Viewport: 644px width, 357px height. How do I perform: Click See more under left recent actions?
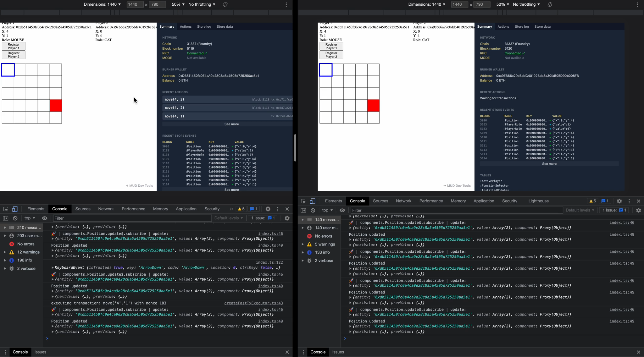pos(231,124)
